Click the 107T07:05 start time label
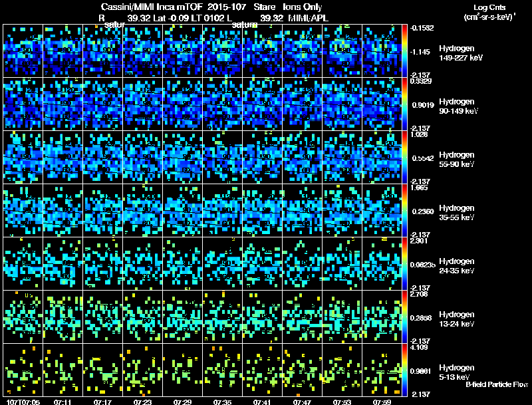The height and width of the screenshot is (405, 532). (23, 402)
